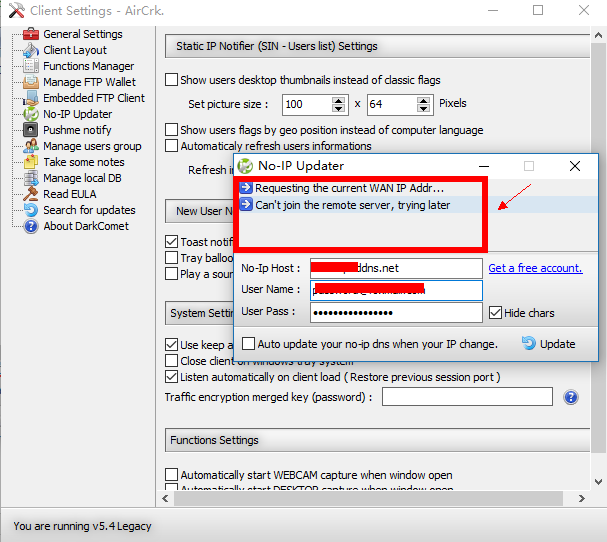Go to Client Layout settings
Viewport: 607px width, 542px height.
(75, 50)
